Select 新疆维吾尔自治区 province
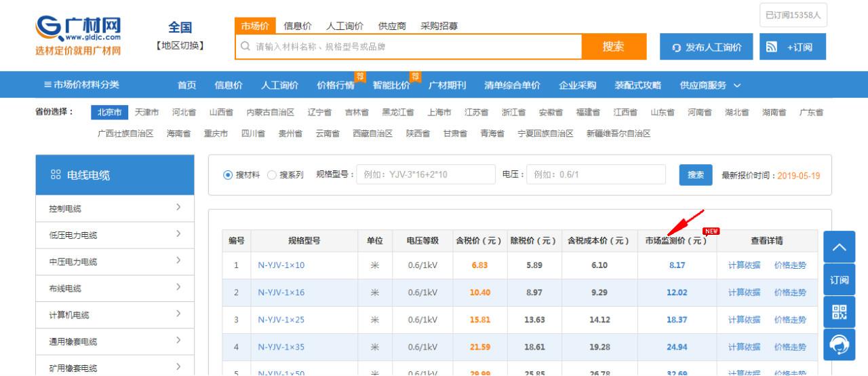Viewport: 868px width, 376px height. click(x=618, y=134)
